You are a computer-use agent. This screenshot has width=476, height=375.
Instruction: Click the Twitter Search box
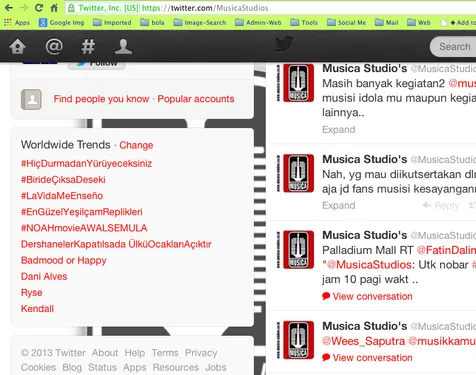(453, 47)
